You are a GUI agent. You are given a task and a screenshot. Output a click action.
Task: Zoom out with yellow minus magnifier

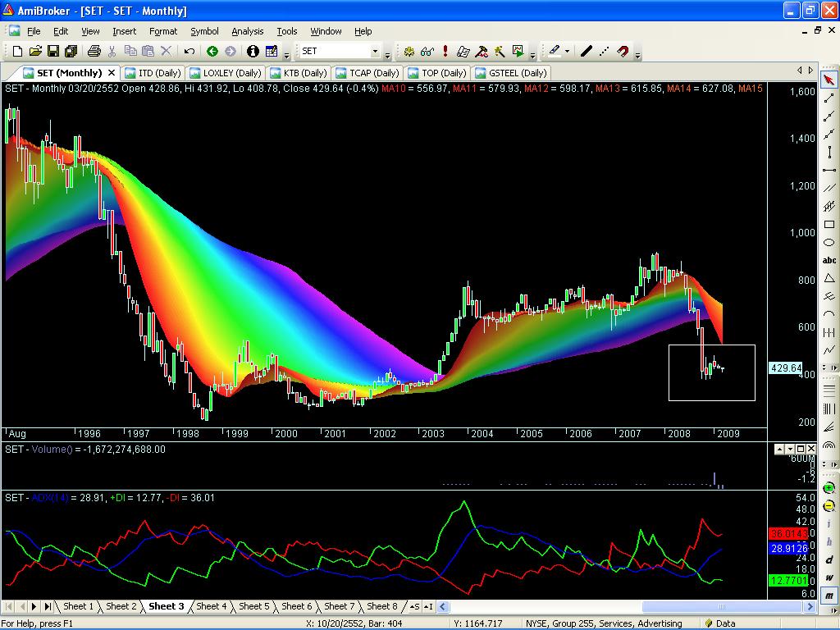click(829, 505)
